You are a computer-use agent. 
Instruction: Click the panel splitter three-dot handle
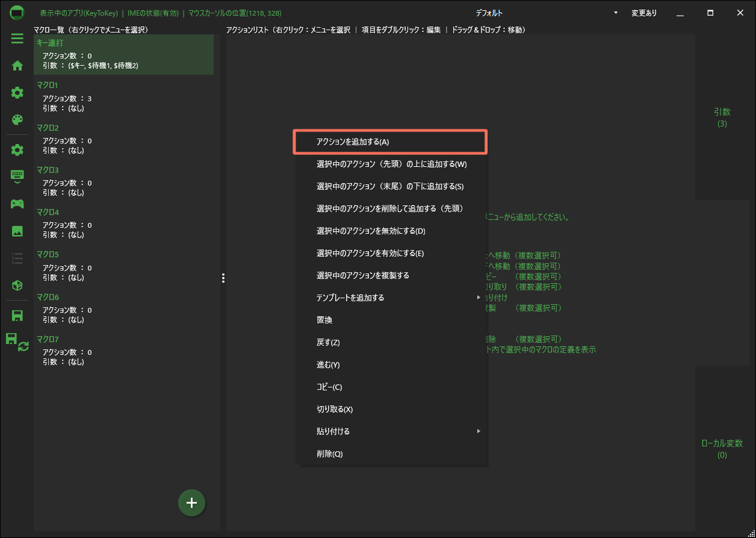223,278
